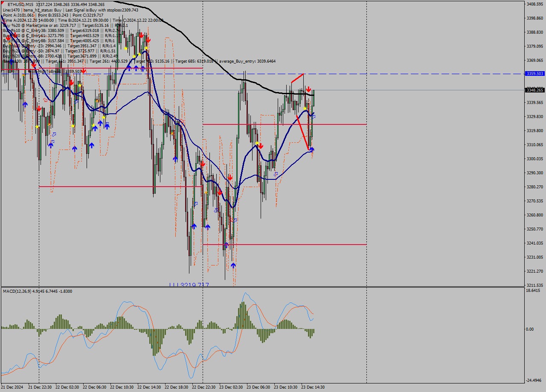This screenshot has width=546, height=392.
Task: Click the MACD(12,26,9) indicator label
Action: [x=16, y=291]
